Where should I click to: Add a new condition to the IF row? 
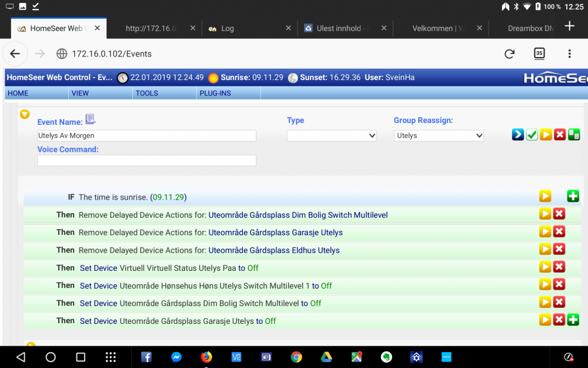(573, 197)
